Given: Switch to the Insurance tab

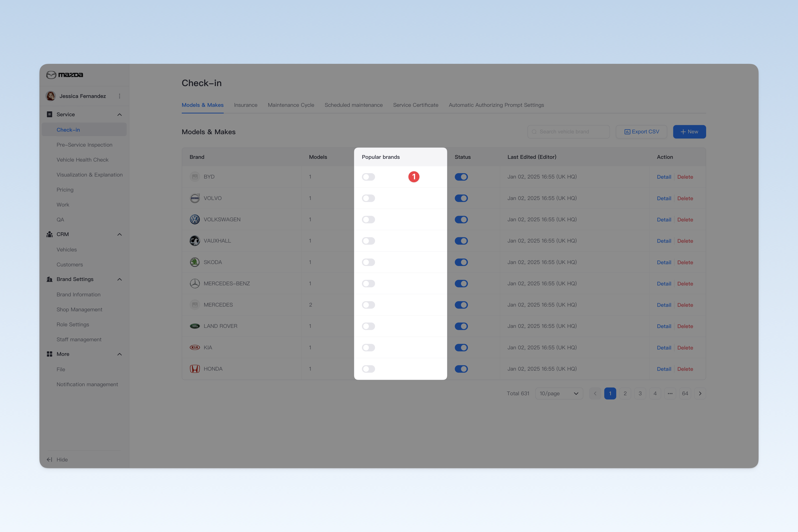Looking at the screenshot, I should point(245,105).
